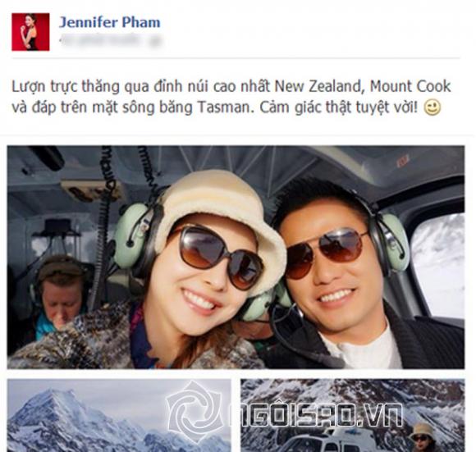The height and width of the screenshot is (452, 476).
Task: Open the snowy mountain peak photo thumbnail
Action: point(119,415)
